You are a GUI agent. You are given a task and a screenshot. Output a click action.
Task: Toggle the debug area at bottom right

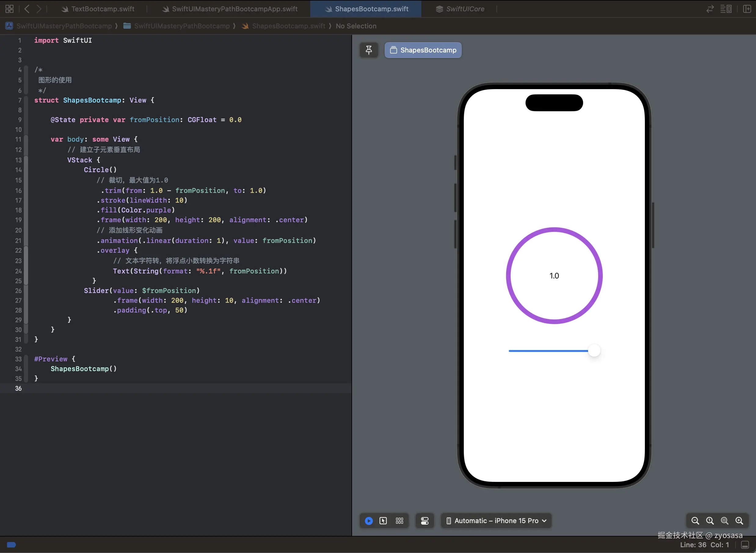click(745, 545)
